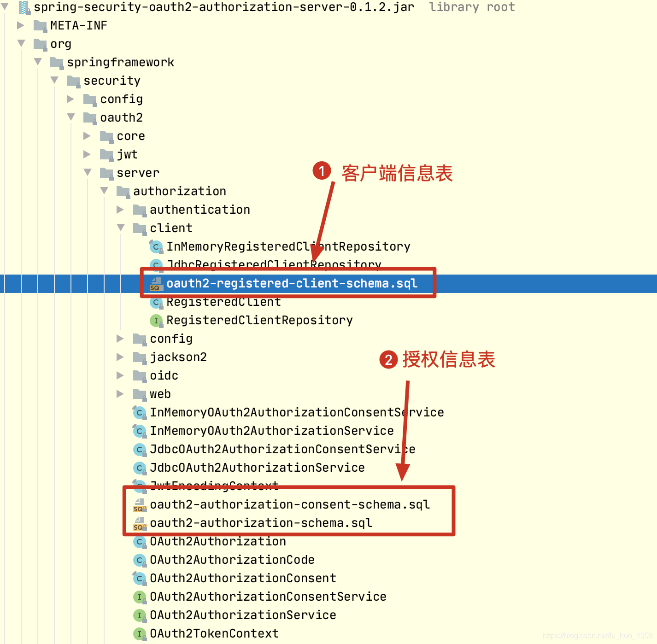The image size is (657, 644).
Task: Click the server folder icon
Action: (106, 173)
